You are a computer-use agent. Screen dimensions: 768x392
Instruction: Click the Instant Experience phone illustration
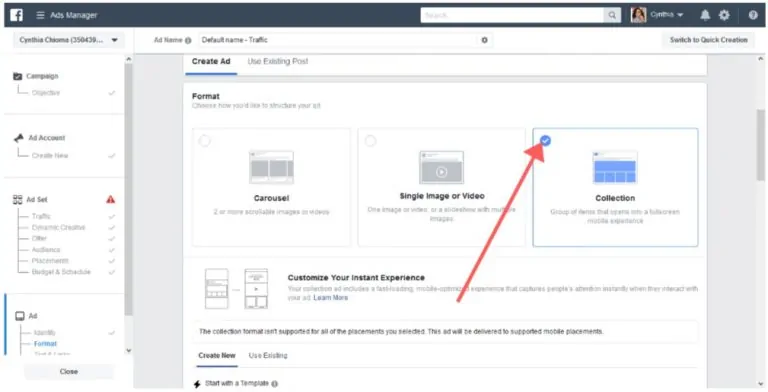[236, 289]
